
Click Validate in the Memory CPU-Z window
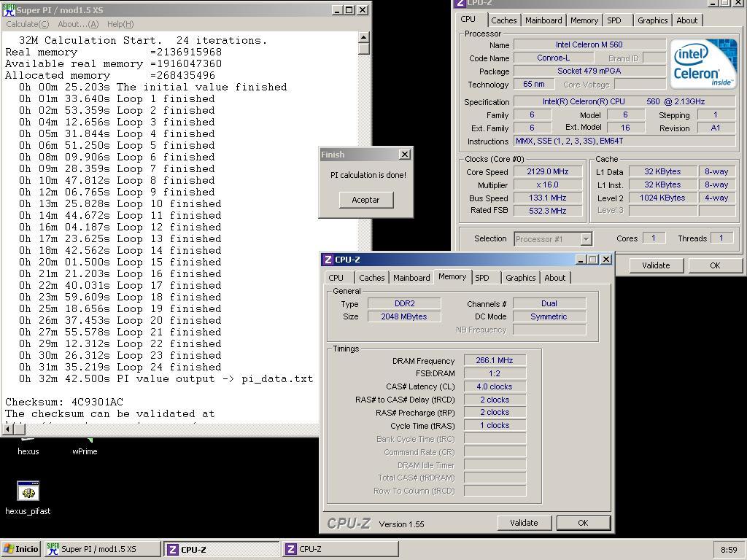(x=524, y=523)
